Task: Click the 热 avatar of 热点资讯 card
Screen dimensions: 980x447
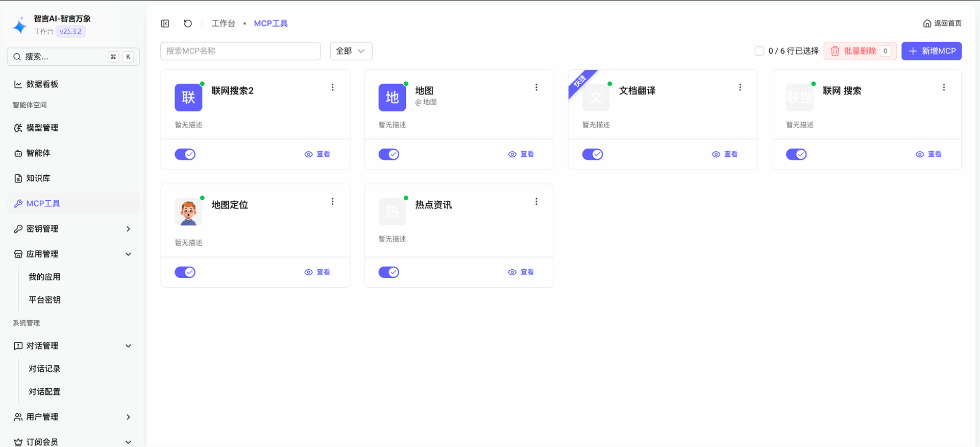Action: (392, 211)
